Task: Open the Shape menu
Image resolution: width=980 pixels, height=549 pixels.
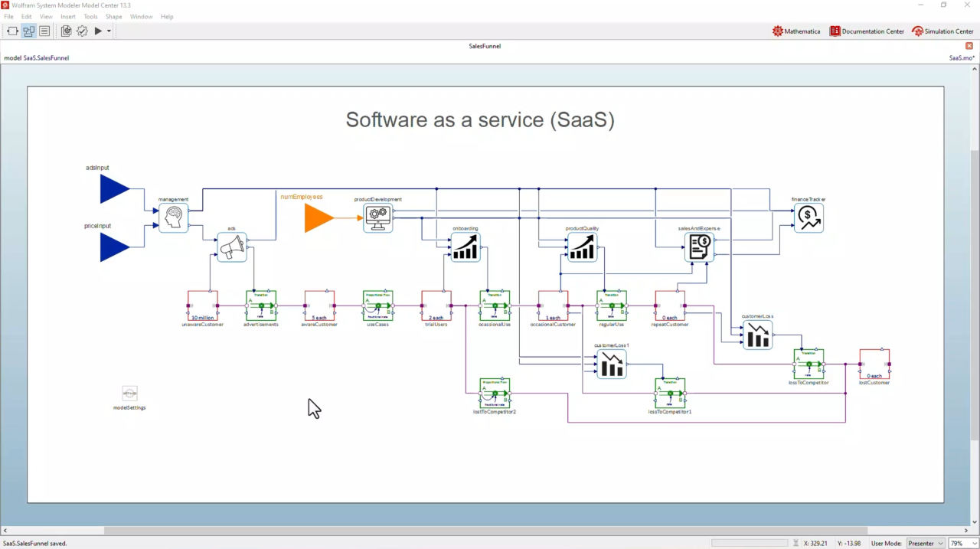Action: [x=114, y=16]
